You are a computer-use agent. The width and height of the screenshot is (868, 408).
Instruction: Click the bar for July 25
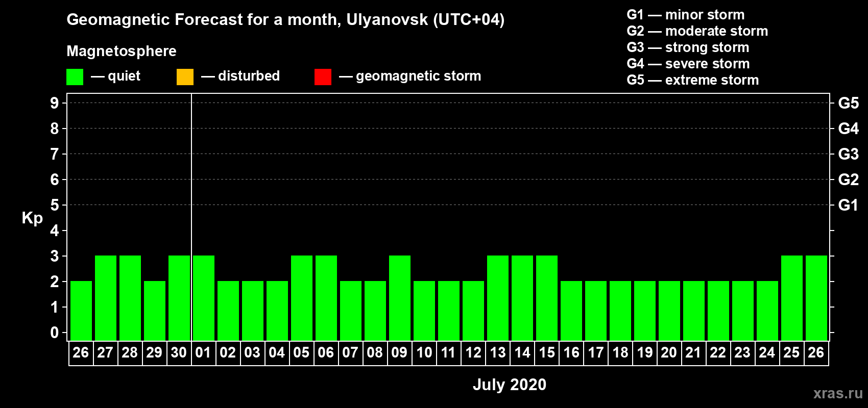pos(792,298)
